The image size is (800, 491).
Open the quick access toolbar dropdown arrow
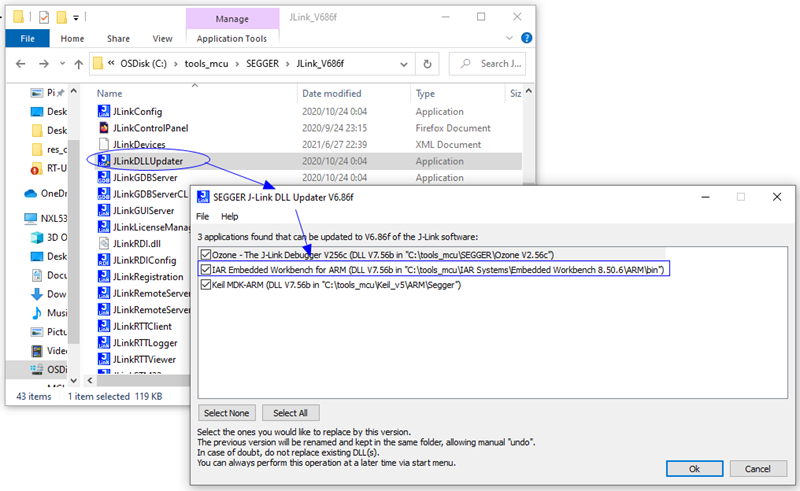coord(77,16)
